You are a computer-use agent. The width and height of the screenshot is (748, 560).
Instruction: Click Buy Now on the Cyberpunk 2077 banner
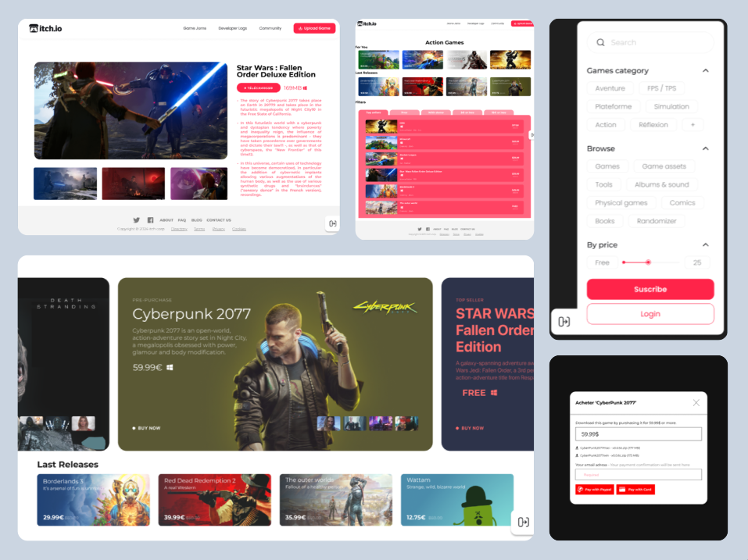click(x=146, y=428)
